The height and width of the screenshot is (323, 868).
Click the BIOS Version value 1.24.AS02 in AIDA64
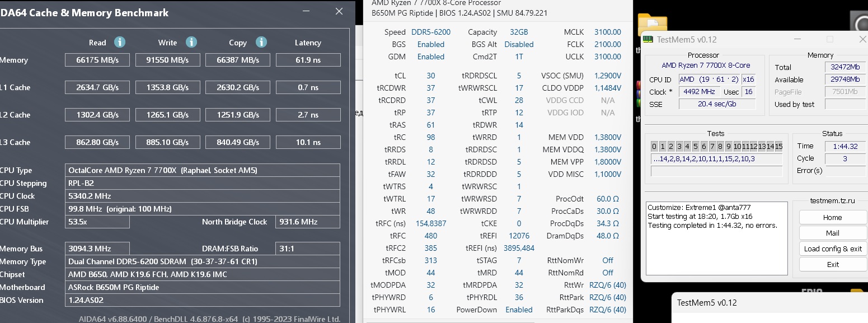point(203,300)
